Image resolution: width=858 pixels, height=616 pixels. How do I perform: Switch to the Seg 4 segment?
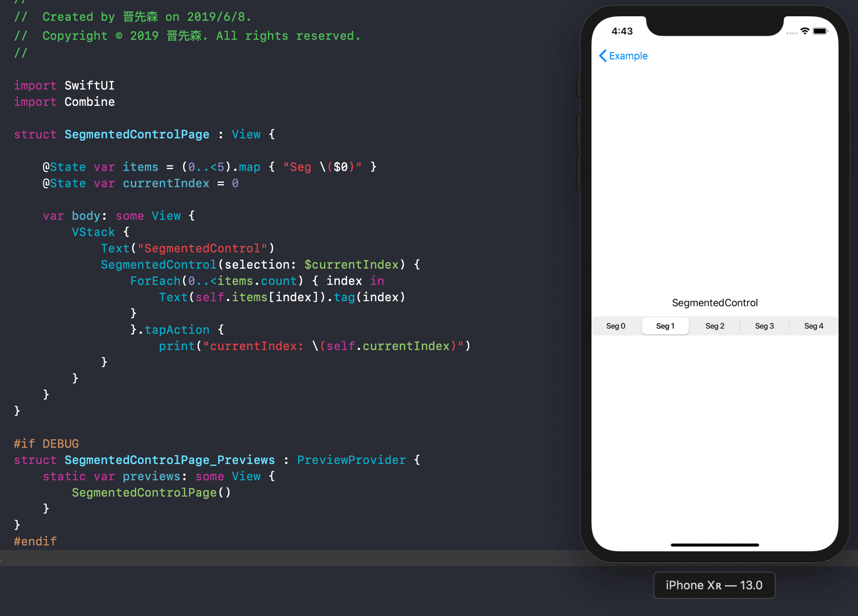(813, 326)
